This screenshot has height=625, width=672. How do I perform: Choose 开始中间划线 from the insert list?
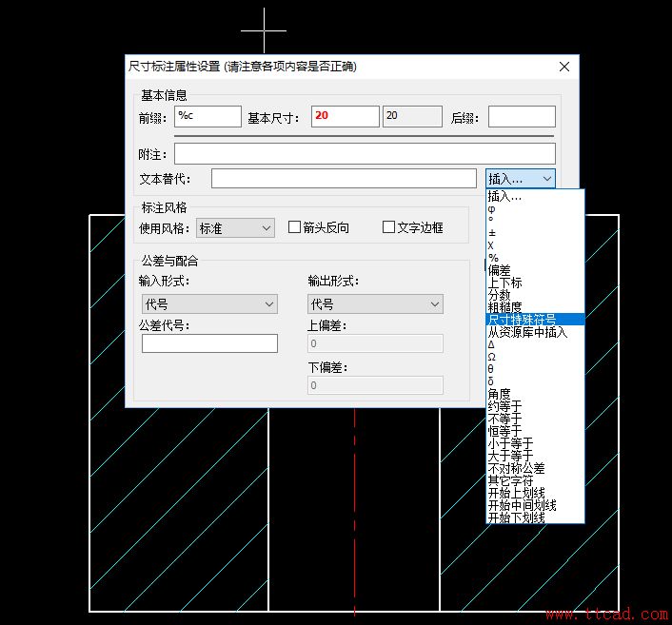pyautogui.click(x=535, y=505)
